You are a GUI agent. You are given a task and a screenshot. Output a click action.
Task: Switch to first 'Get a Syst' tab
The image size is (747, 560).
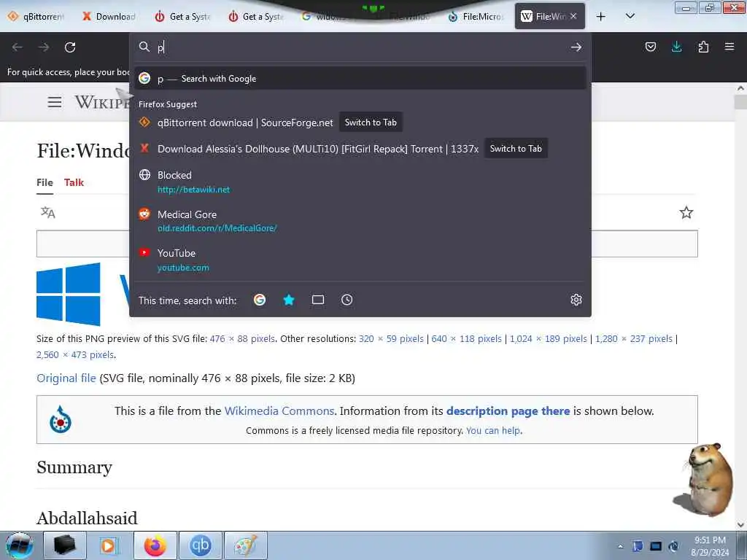coord(182,17)
